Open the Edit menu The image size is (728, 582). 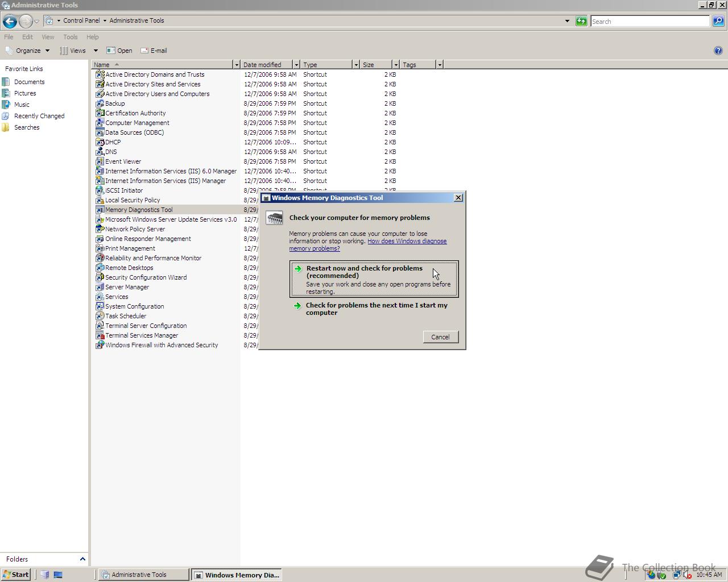27,37
